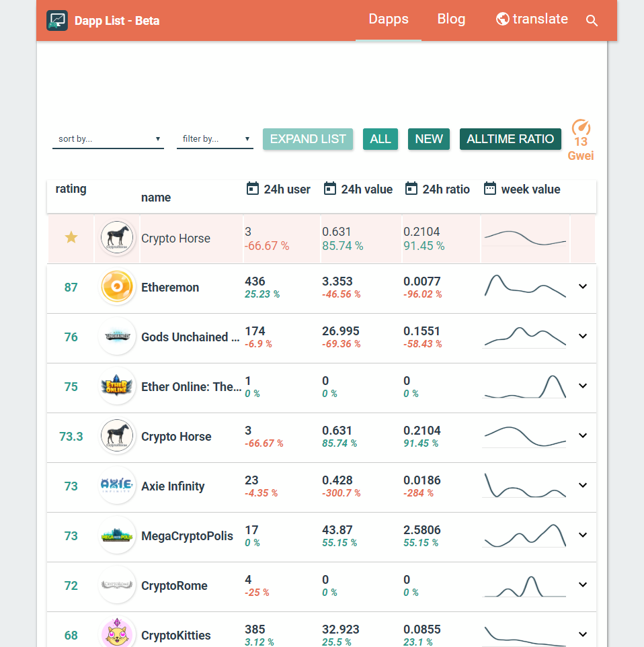Switch to the Dapps tab
644x647 pixels.
pyautogui.click(x=388, y=19)
